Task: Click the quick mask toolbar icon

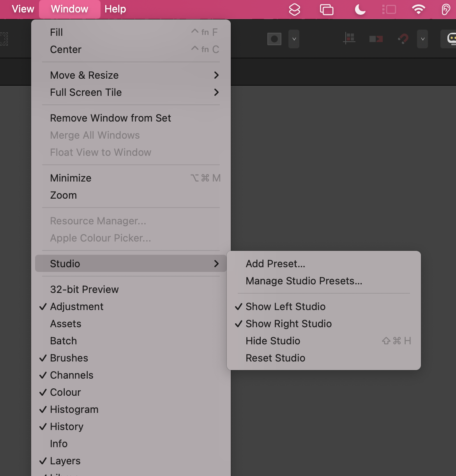Action: click(x=274, y=39)
